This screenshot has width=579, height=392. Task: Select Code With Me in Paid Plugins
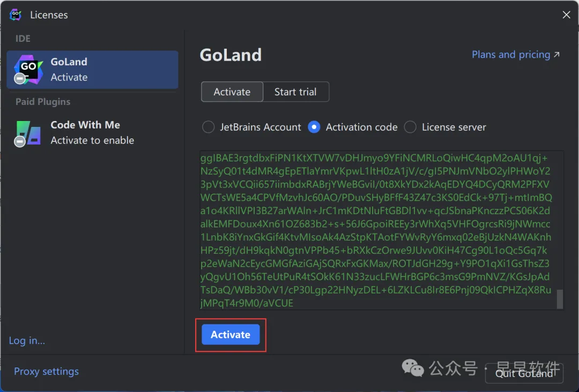coord(93,133)
